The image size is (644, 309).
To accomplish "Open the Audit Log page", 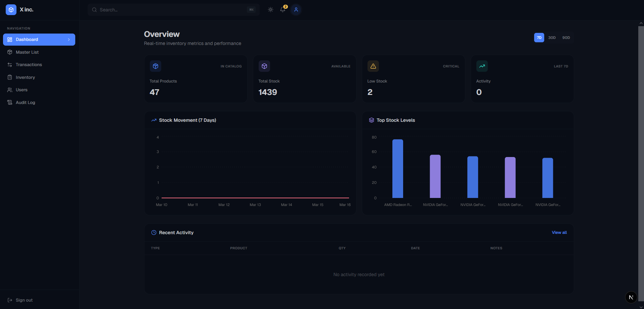I will tap(25, 103).
